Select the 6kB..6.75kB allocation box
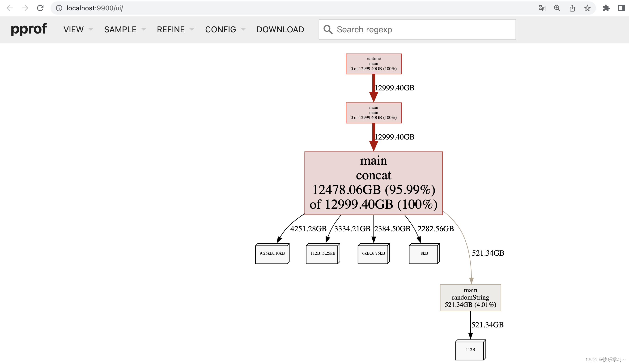Viewport: 629px width, 364px height. tap(374, 254)
